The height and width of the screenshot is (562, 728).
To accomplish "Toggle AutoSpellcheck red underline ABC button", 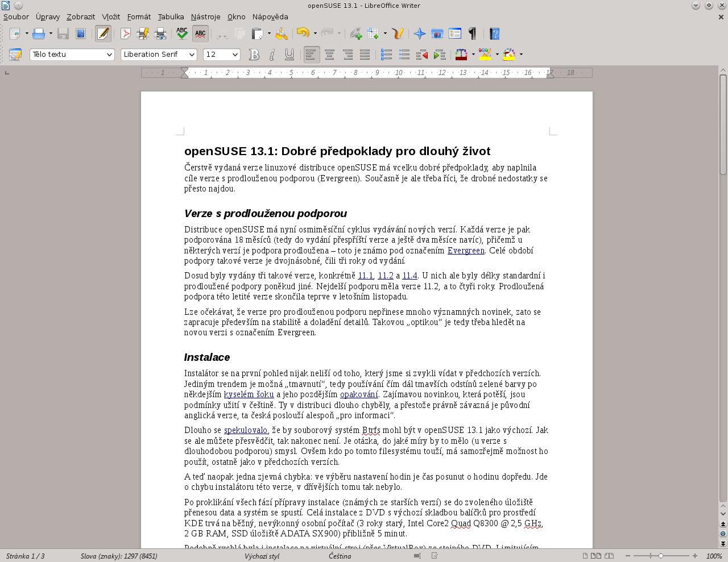I will (200, 34).
